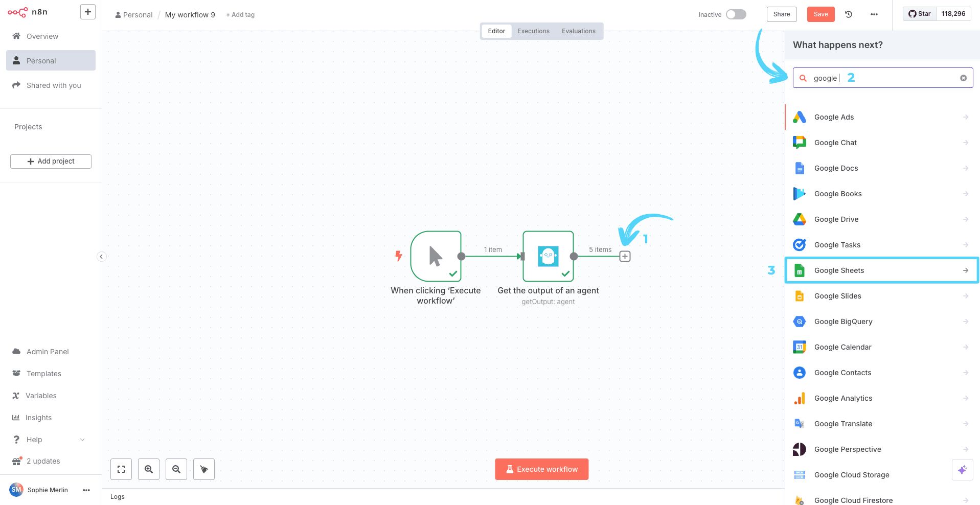This screenshot has width=980, height=505.
Task: Open Templates from the sidebar
Action: [x=44, y=374]
